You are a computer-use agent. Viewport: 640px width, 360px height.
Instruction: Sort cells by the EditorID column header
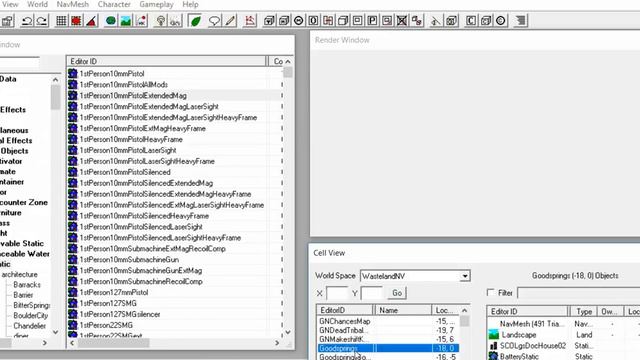click(x=345, y=310)
